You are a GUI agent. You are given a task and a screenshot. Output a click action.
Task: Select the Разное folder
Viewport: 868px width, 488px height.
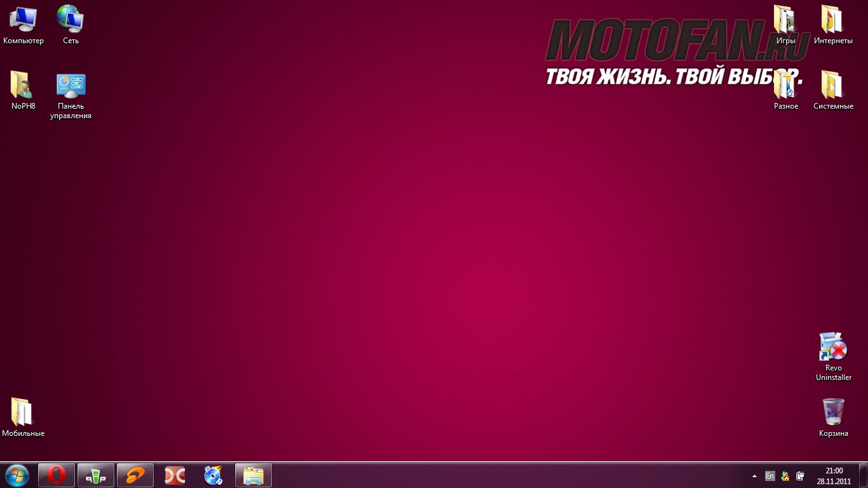click(786, 90)
